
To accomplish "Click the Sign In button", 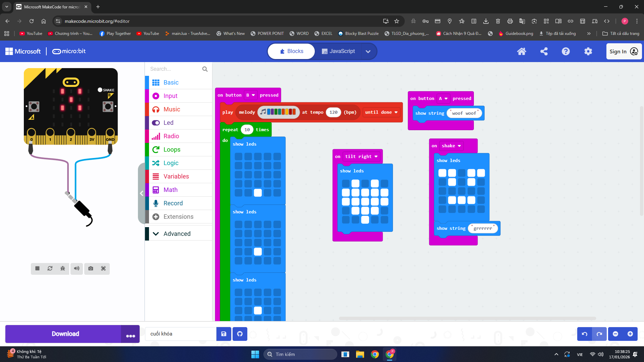I will 624,51.
